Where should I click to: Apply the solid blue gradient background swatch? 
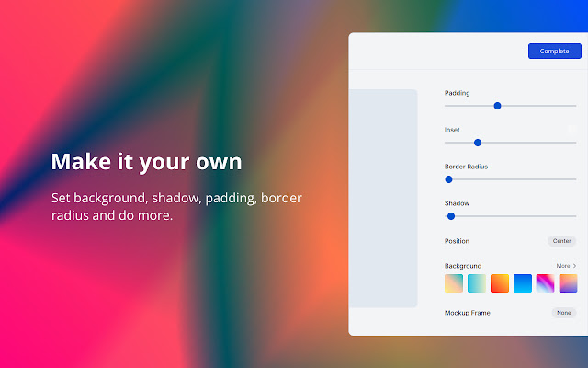523,283
